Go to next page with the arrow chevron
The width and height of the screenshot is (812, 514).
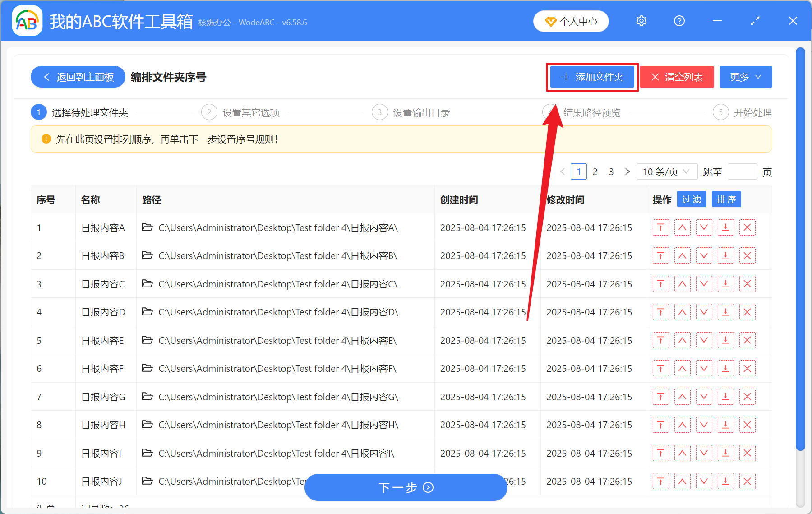pos(627,171)
